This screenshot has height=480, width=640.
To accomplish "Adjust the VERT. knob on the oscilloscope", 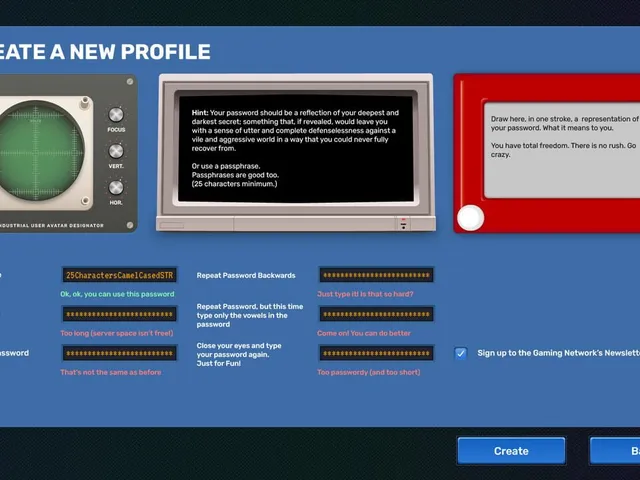I will coord(116,151).
